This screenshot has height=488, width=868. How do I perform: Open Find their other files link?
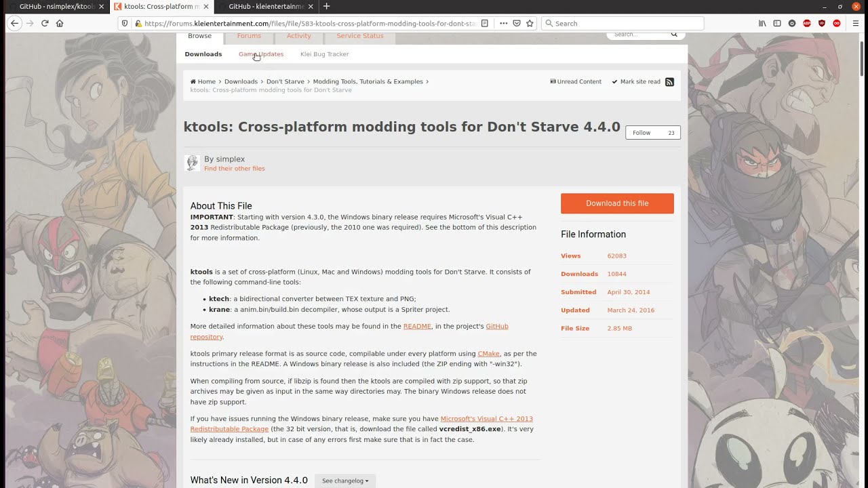pos(235,169)
